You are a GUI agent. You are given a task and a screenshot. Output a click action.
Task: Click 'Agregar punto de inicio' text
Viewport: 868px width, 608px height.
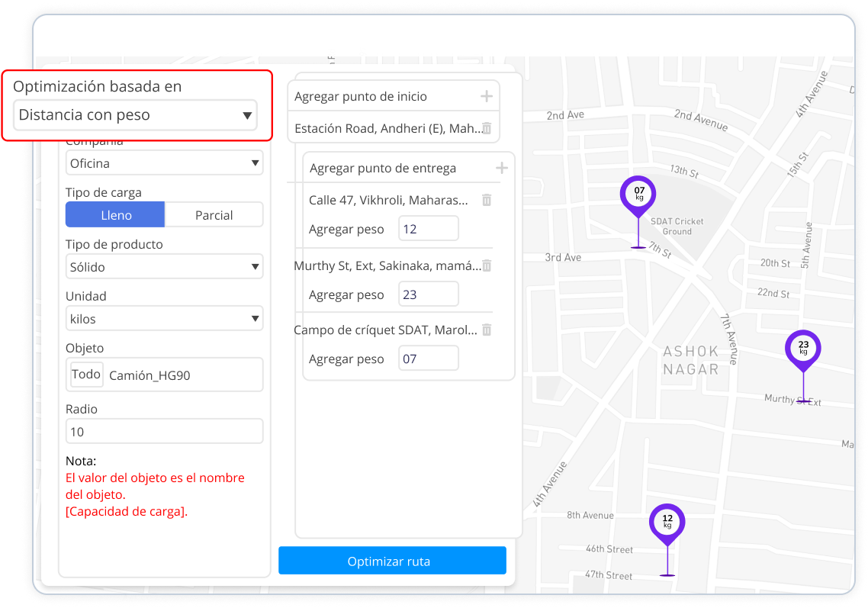tap(361, 96)
